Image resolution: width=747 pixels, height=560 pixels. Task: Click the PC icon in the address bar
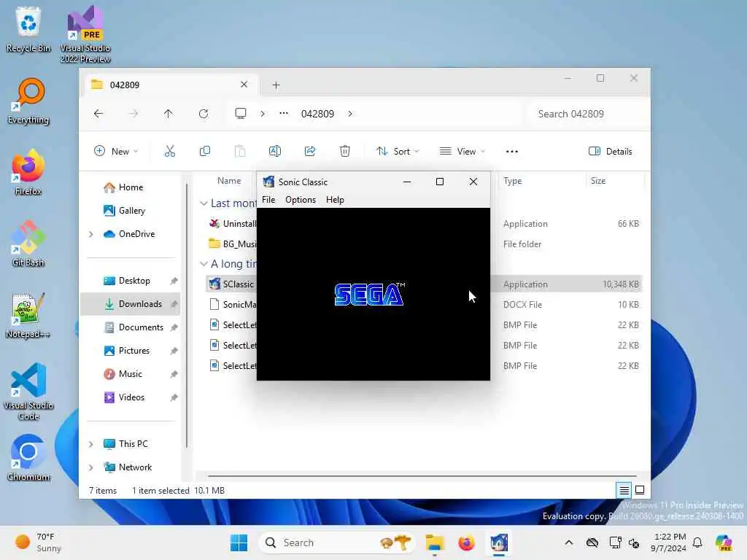[x=241, y=114]
